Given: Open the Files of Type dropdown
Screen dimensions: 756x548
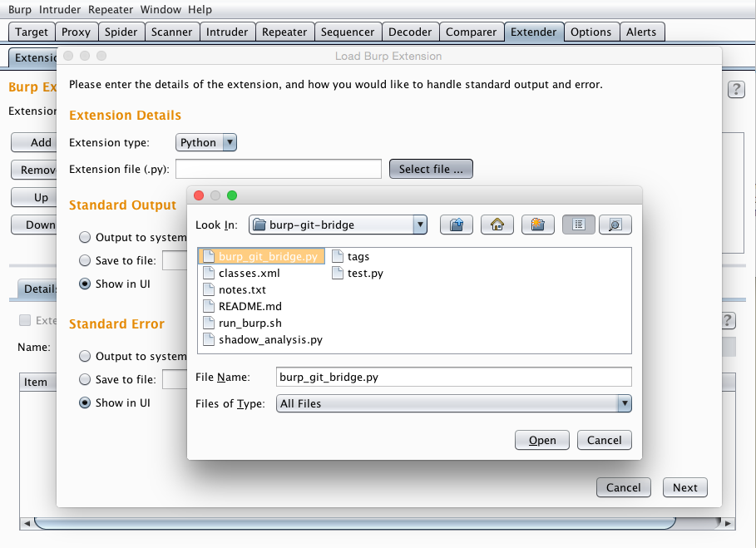Looking at the screenshot, I should point(454,403).
